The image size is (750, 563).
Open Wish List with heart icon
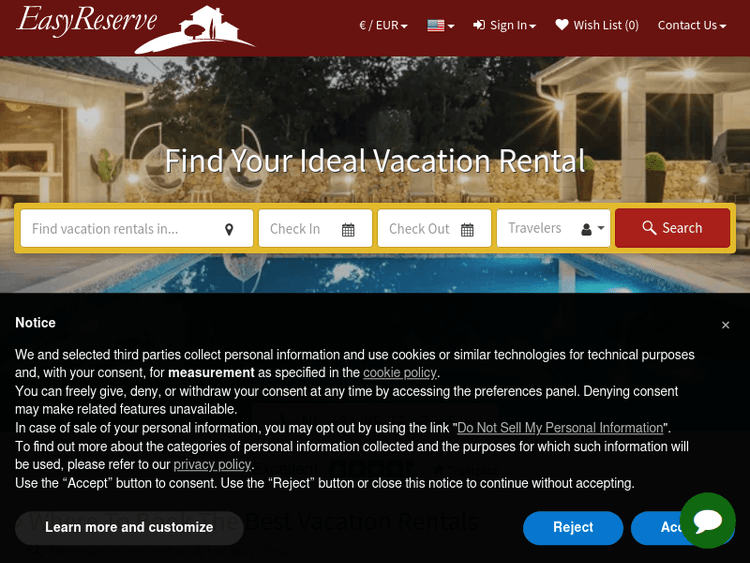[597, 25]
